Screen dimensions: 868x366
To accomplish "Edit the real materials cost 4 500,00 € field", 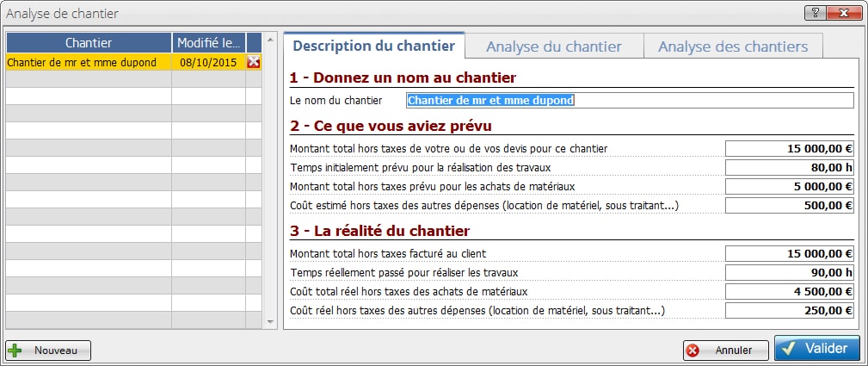I will pyautogui.click(x=789, y=291).
